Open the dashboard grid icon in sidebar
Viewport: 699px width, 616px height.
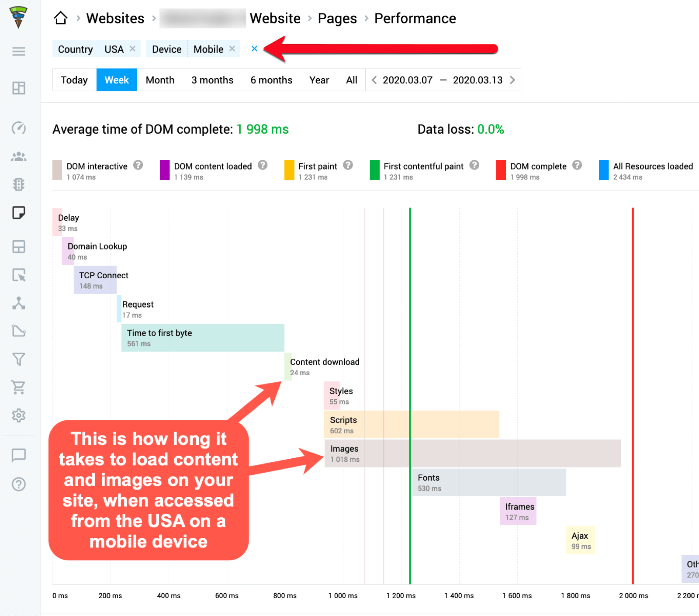coord(18,88)
